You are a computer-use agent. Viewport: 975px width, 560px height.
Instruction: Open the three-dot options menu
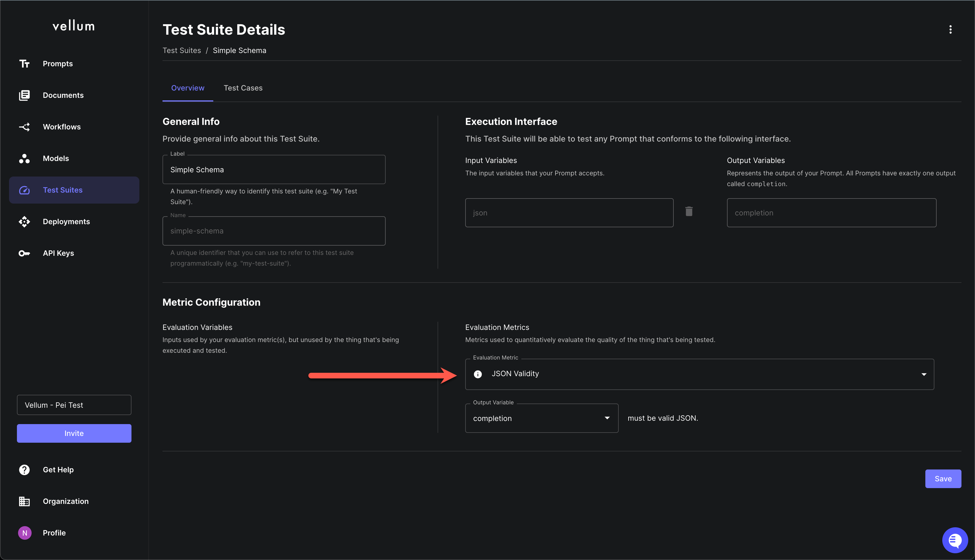click(950, 30)
